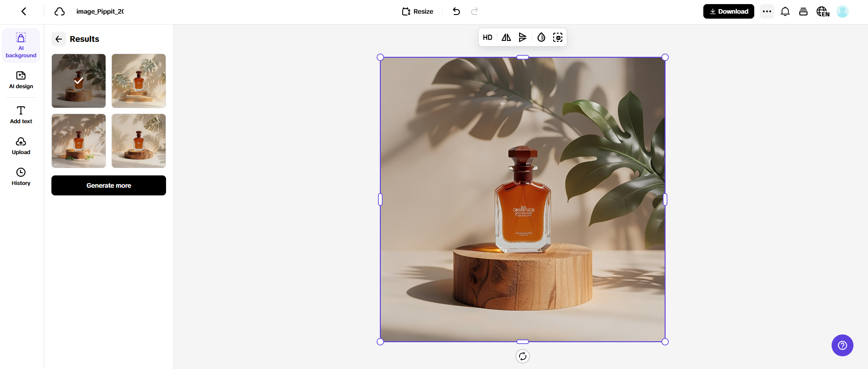
Task: Undo the last action
Action: (456, 11)
